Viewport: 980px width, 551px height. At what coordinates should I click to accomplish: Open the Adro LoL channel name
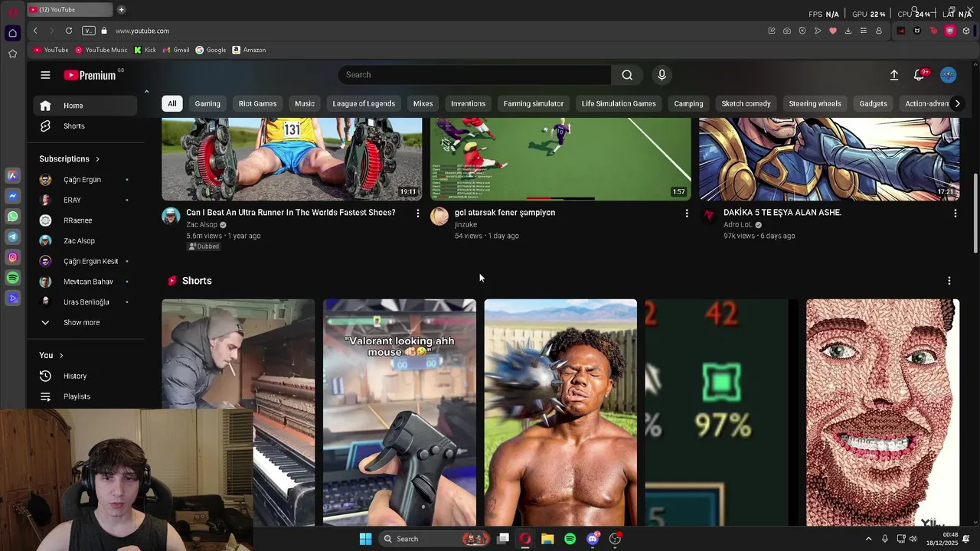click(738, 225)
